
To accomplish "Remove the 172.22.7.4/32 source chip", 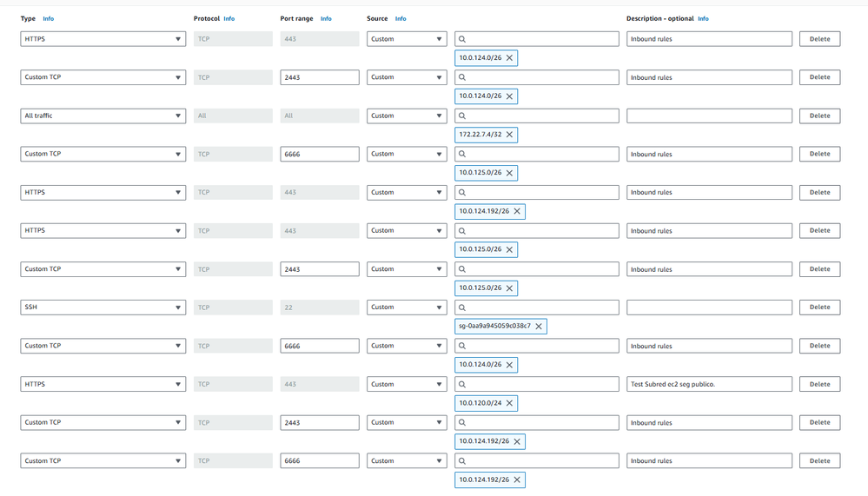I will pyautogui.click(x=510, y=135).
